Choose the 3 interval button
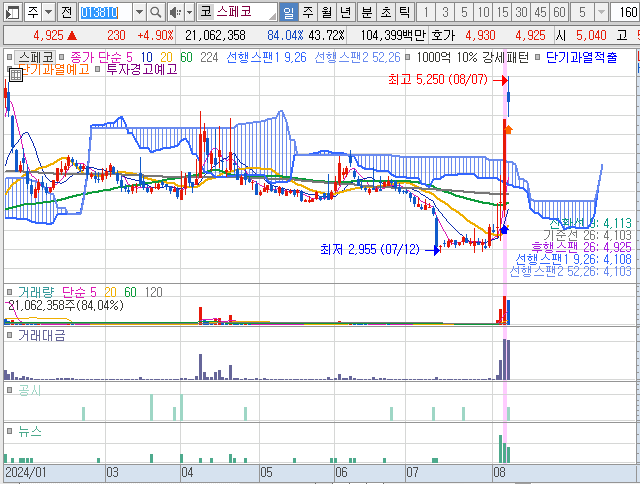The height and width of the screenshot is (484, 640). [x=445, y=13]
